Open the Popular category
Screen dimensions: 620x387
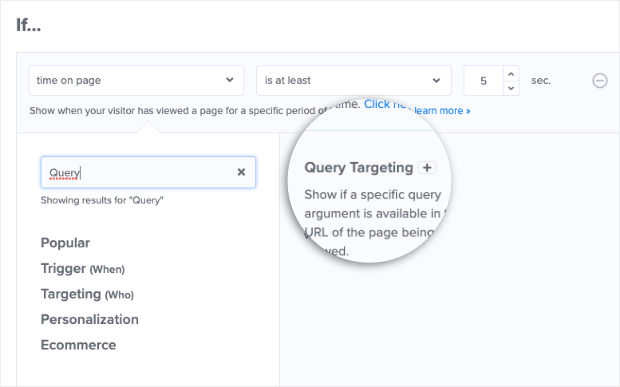coord(65,243)
